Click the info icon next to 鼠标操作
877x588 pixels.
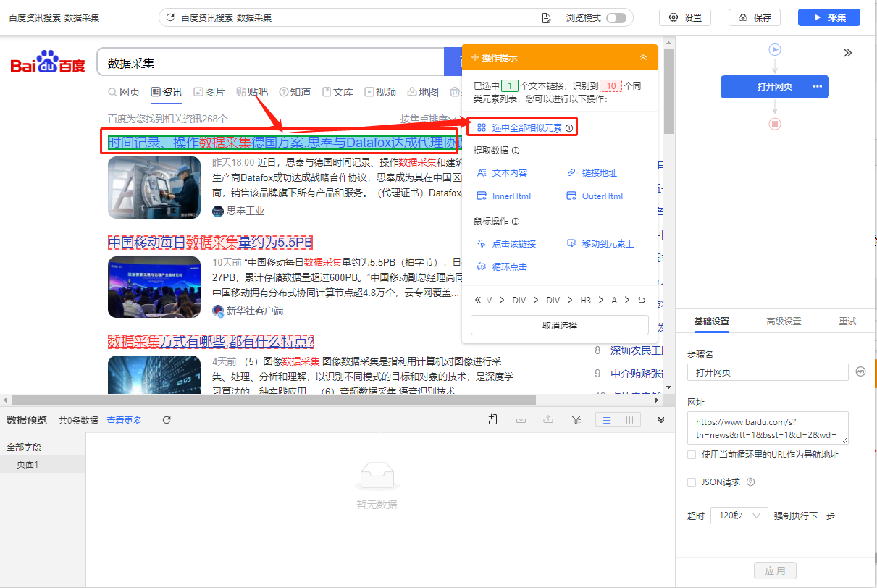516,222
